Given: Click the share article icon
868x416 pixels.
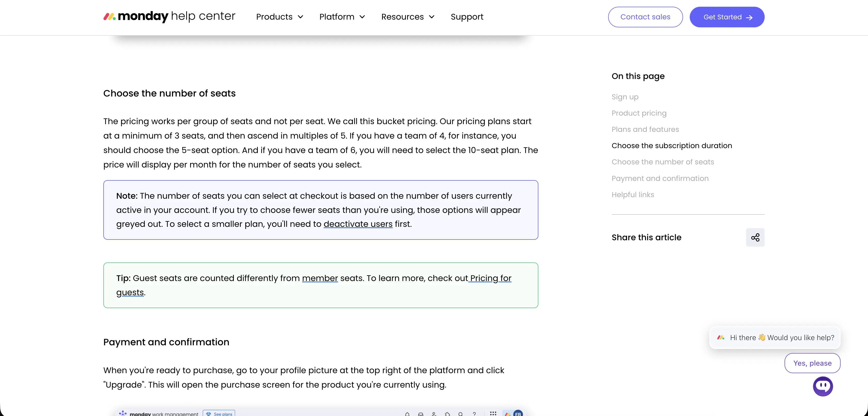Looking at the screenshot, I should click(755, 237).
